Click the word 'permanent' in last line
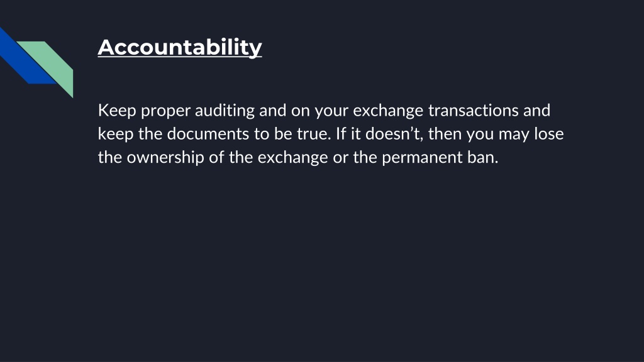Viewport: 644px width, 362px height. click(422, 158)
